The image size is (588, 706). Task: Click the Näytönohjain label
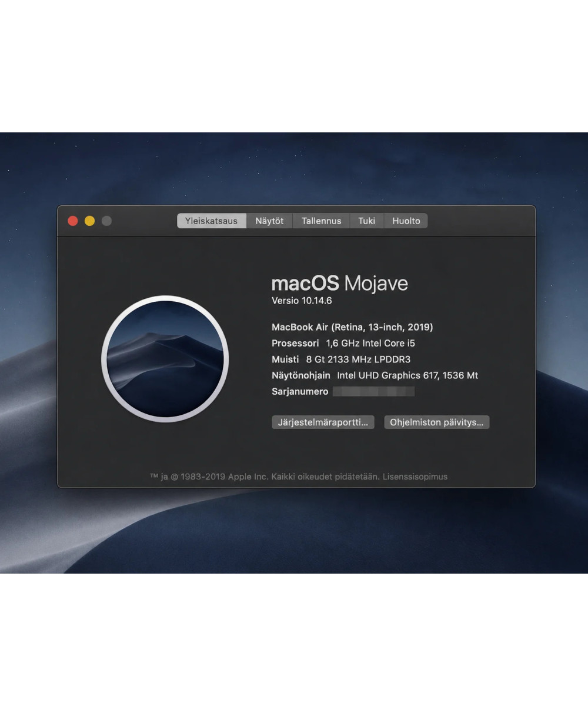tap(301, 375)
